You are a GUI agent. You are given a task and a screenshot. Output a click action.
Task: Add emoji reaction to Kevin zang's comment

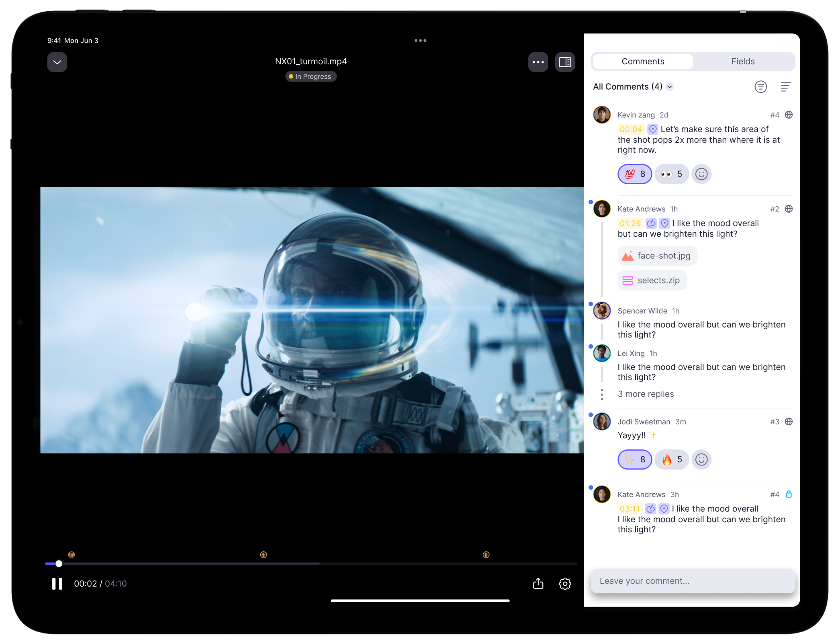pos(701,174)
